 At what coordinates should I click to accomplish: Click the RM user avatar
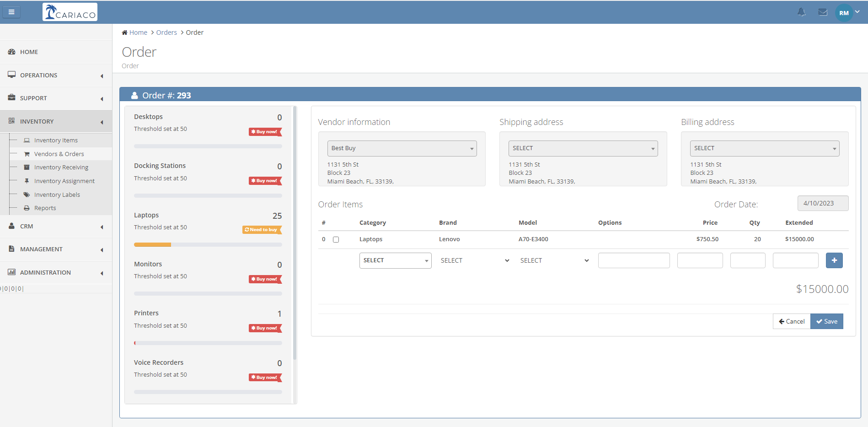(x=844, y=13)
